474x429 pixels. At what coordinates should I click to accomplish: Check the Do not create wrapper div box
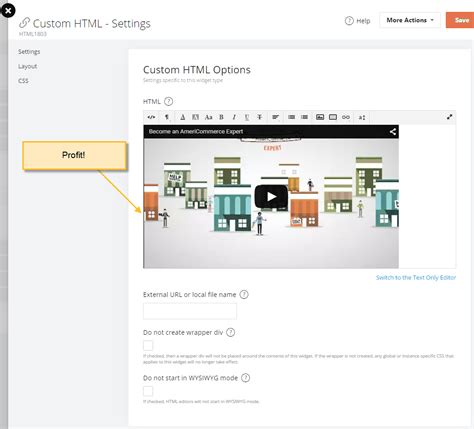click(x=148, y=345)
